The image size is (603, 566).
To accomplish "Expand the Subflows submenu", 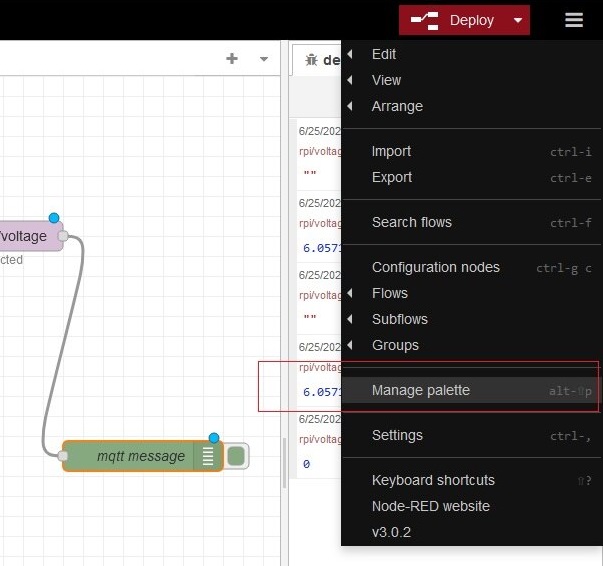I will pyautogui.click(x=399, y=319).
